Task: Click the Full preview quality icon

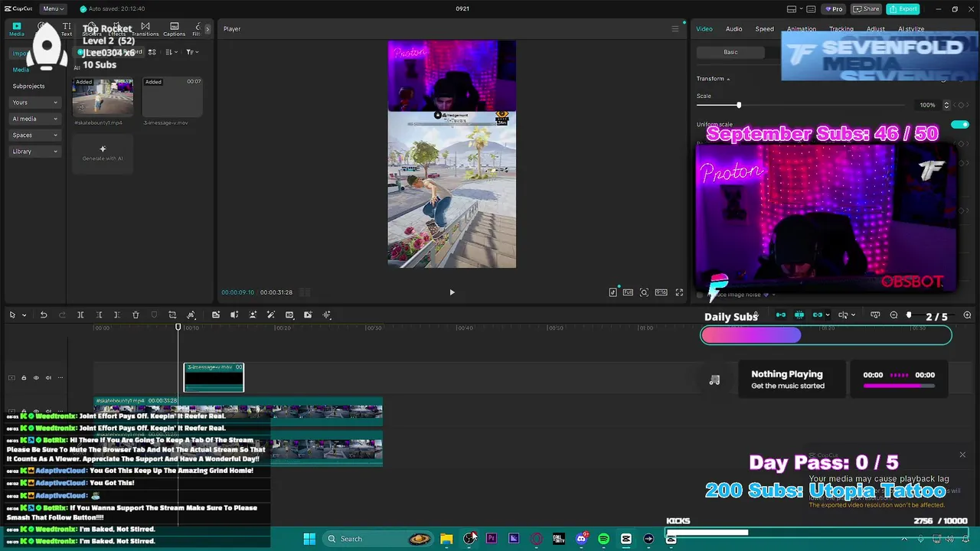Action: pos(628,292)
